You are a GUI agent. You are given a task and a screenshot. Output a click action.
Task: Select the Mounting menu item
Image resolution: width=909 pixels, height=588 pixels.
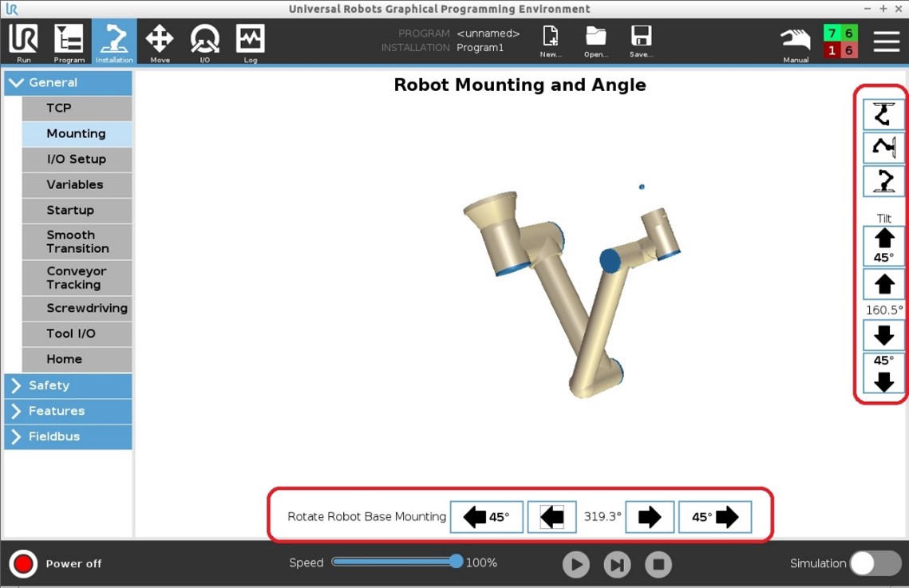[77, 134]
